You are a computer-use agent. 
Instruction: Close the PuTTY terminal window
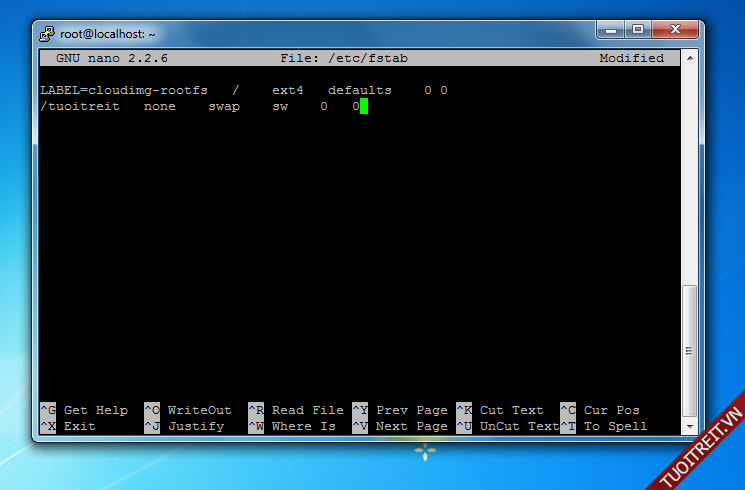[674, 30]
